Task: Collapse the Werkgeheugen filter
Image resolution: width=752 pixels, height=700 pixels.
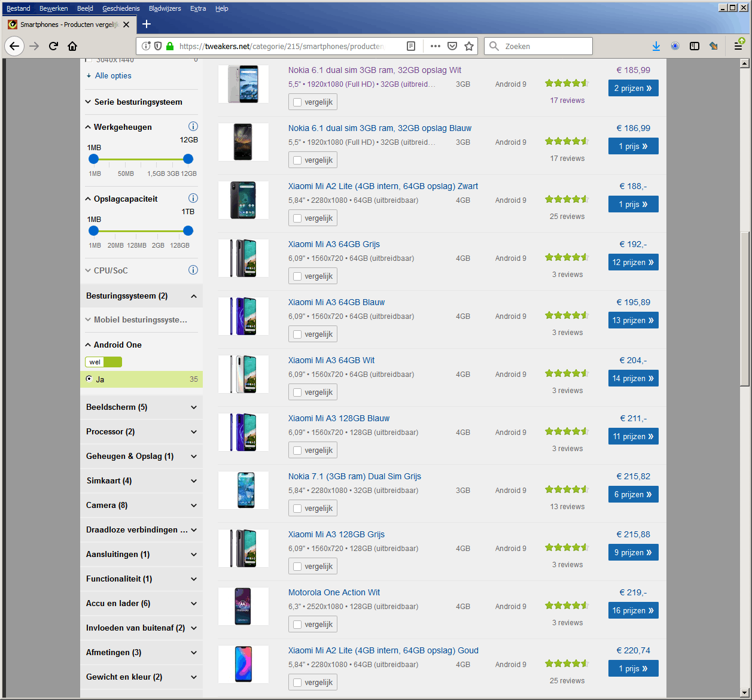Action: [118, 127]
